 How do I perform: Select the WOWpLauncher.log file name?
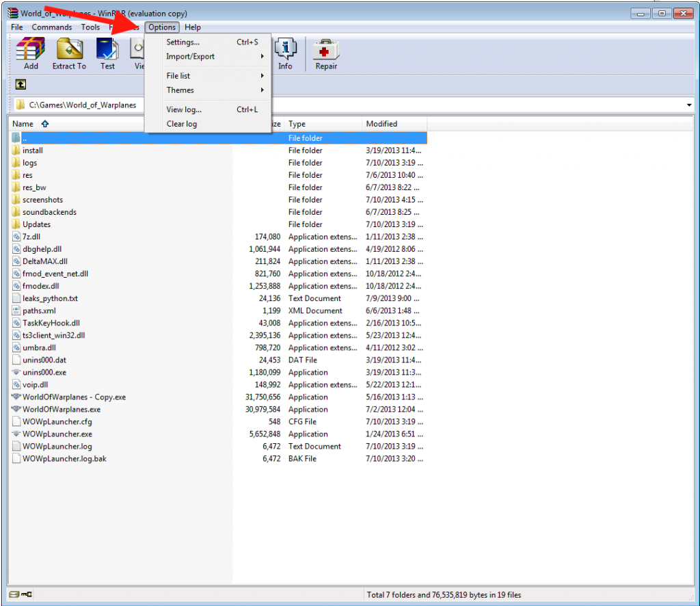pos(57,446)
